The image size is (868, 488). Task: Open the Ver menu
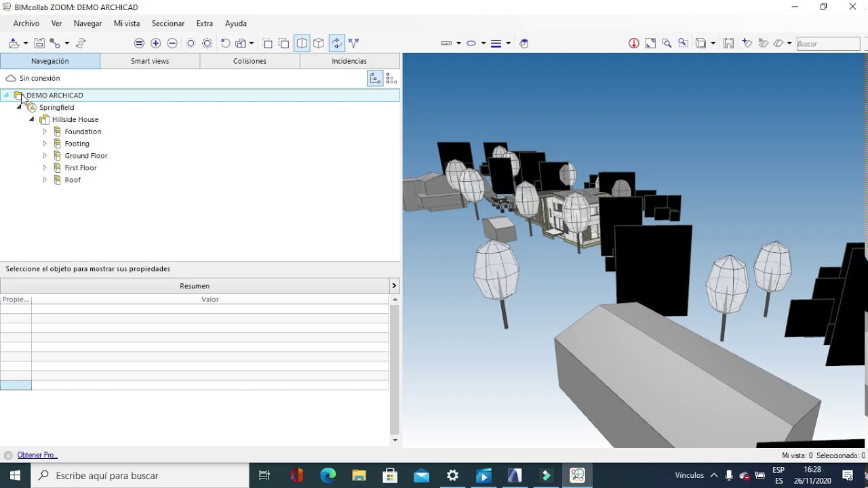click(x=56, y=23)
